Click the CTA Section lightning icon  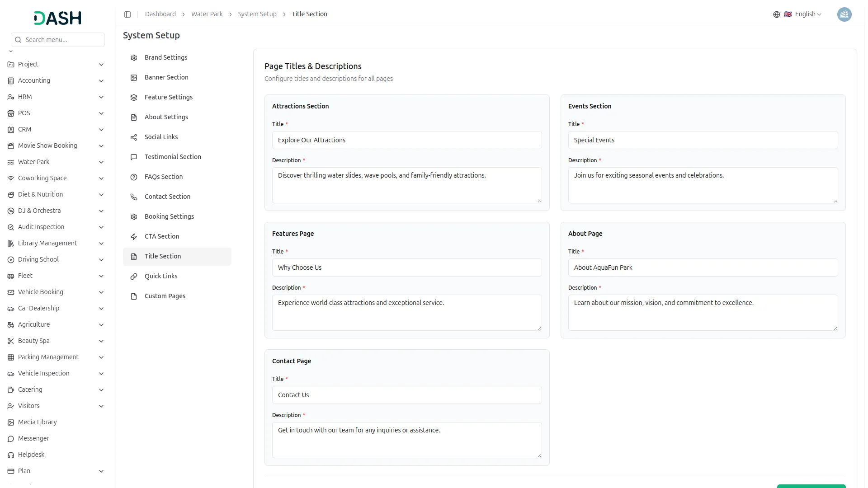tap(134, 237)
